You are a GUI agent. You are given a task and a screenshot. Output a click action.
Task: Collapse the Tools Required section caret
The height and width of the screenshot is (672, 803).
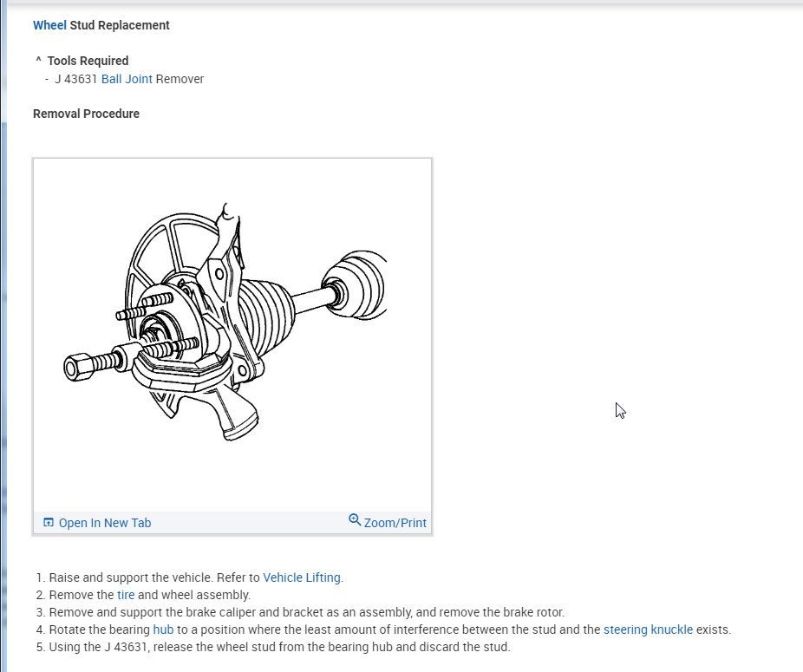click(x=38, y=60)
